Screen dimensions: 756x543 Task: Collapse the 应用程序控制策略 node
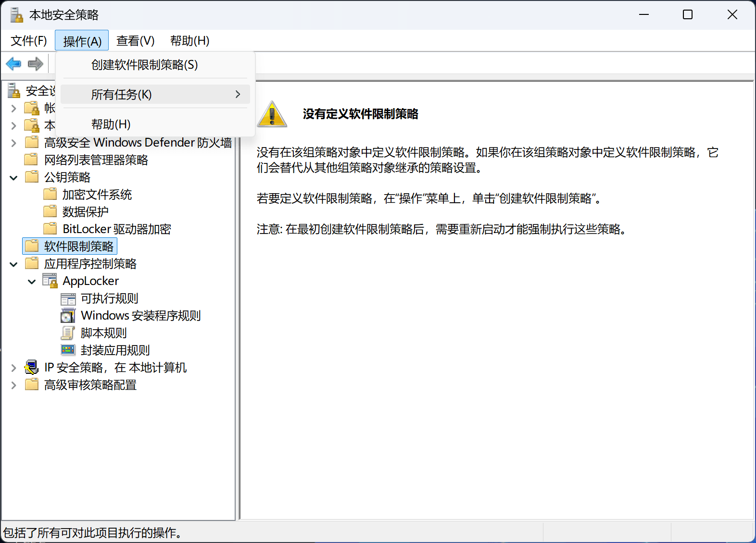click(x=14, y=264)
